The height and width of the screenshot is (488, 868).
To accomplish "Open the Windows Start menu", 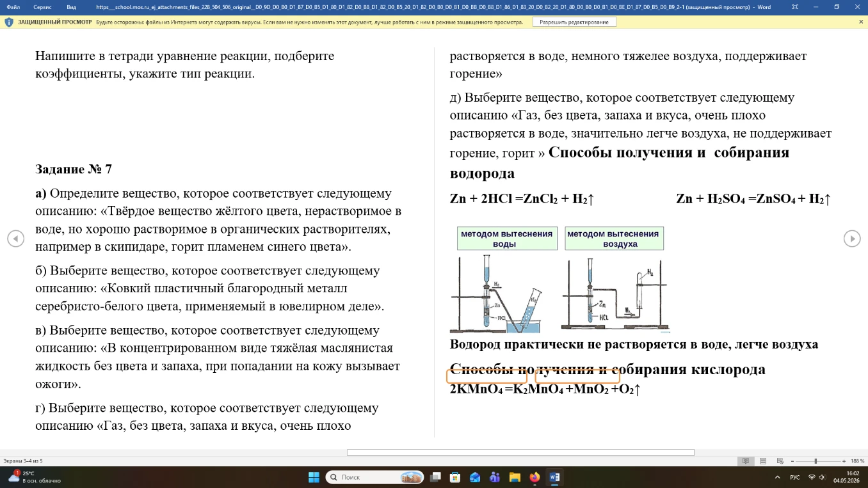I will click(314, 477).
